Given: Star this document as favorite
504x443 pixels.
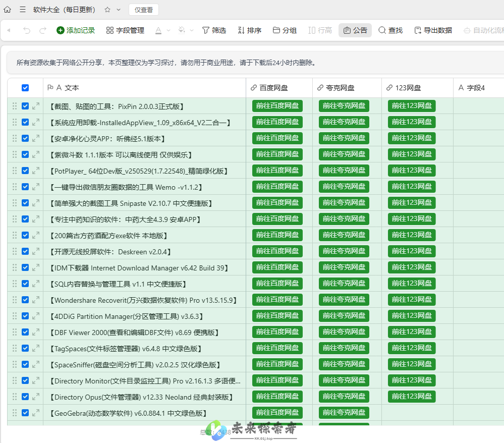Looking at the screenshot, I should (x=107, y=10).
